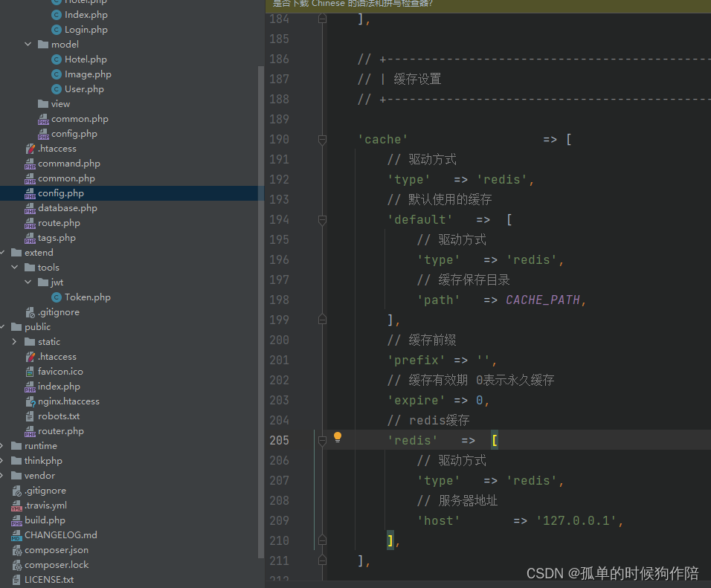Collapse the 'cache' code fold at line 190
Image resolution: width=711 pixels, height=588 pixels.
click(321, 138)
